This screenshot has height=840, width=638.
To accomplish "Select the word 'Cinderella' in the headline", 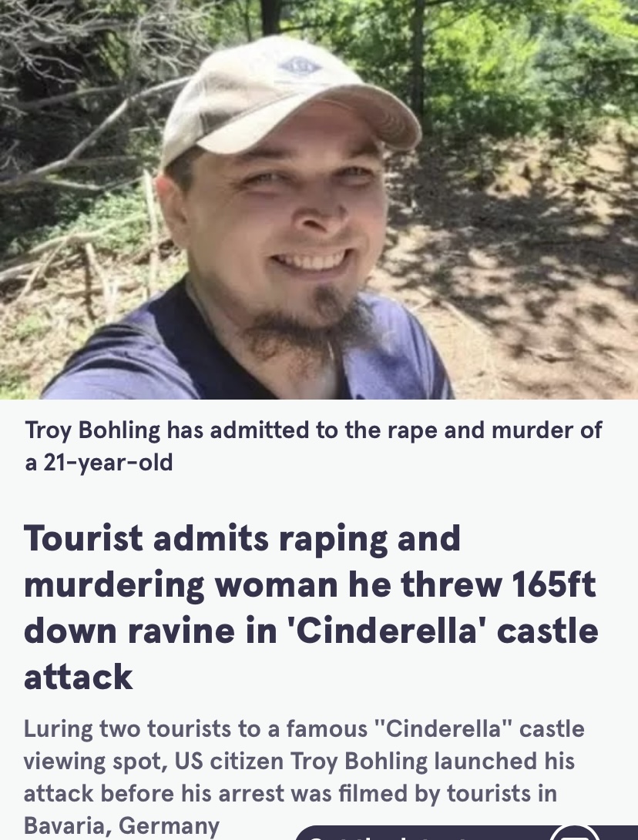I will 385,631.
